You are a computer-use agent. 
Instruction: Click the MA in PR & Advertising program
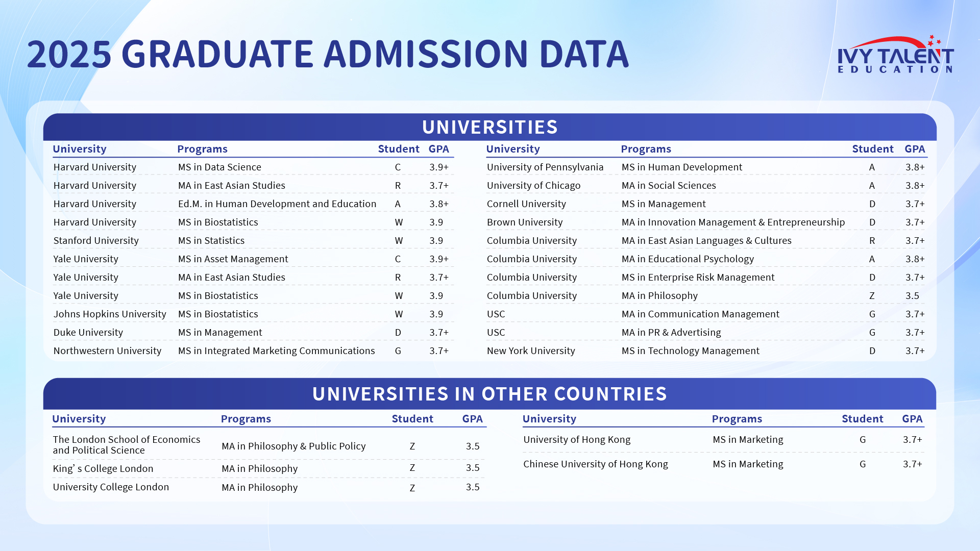pos(671,333)
